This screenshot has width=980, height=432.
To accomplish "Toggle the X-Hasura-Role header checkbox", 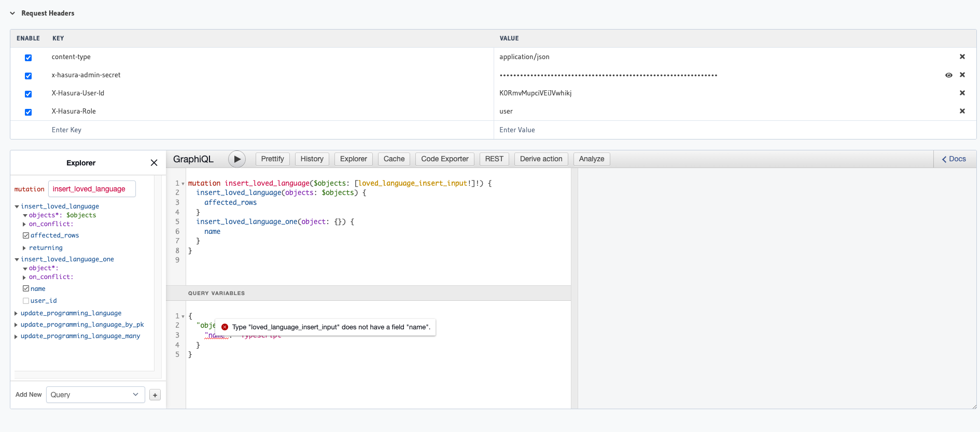I will tap(29, 112).
